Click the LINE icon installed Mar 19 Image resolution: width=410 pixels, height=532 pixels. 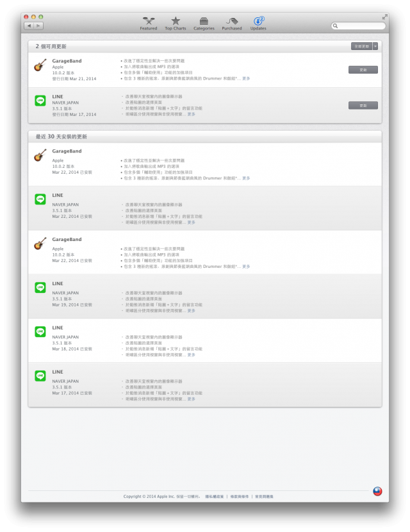pos(40,287)
